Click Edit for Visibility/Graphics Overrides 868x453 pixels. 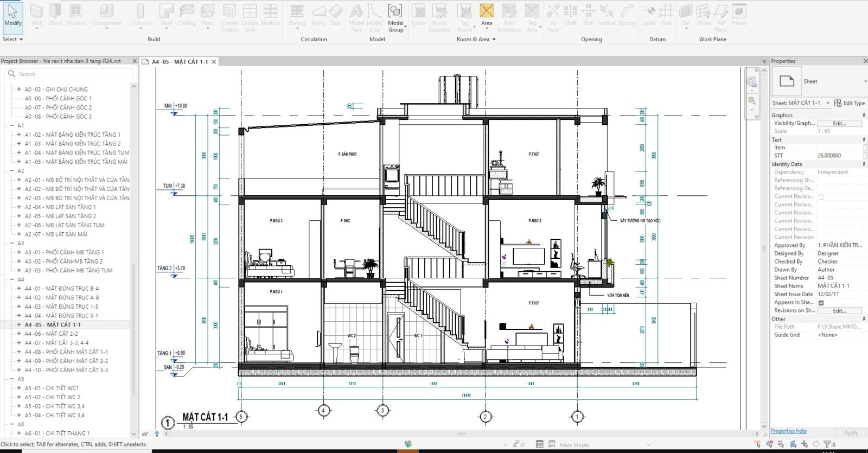coord(839,124)
